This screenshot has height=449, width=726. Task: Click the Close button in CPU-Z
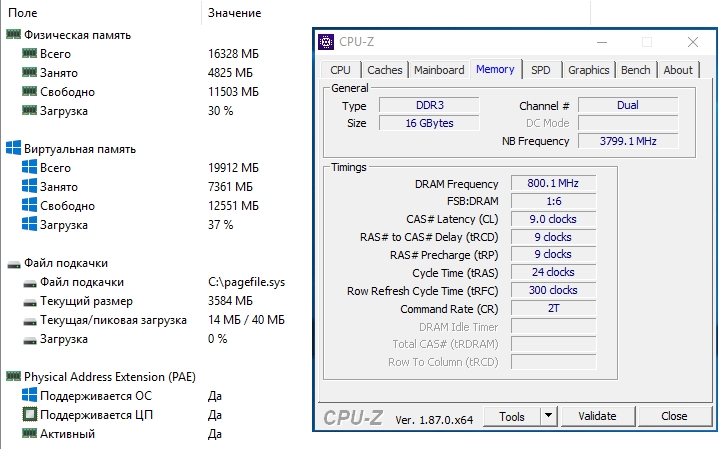[674, 417]
